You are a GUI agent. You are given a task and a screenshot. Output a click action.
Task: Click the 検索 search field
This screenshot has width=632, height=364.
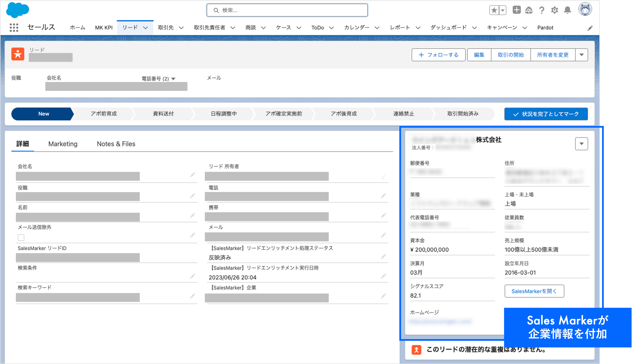pyautogui.click(x=287, y=10)
